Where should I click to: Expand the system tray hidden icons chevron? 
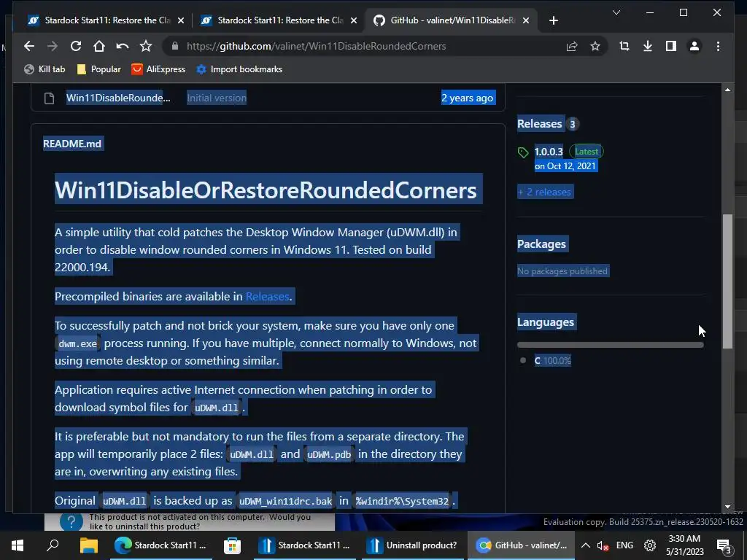point(586,545)
